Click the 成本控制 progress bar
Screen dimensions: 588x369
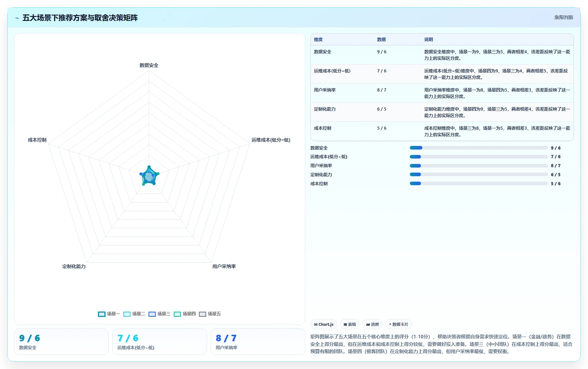pos(479,183)
